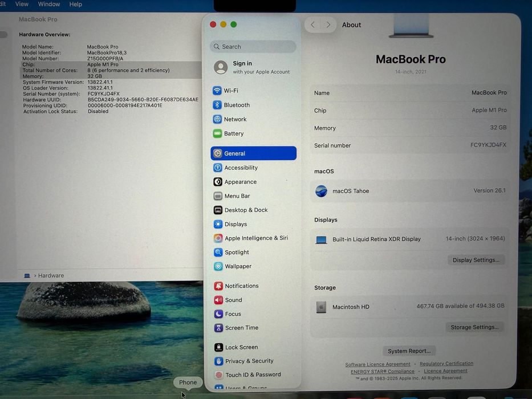Select Apple Intelligence & Siri icon
The width and height of the screenshot is (532, 399).
point(218,238)
